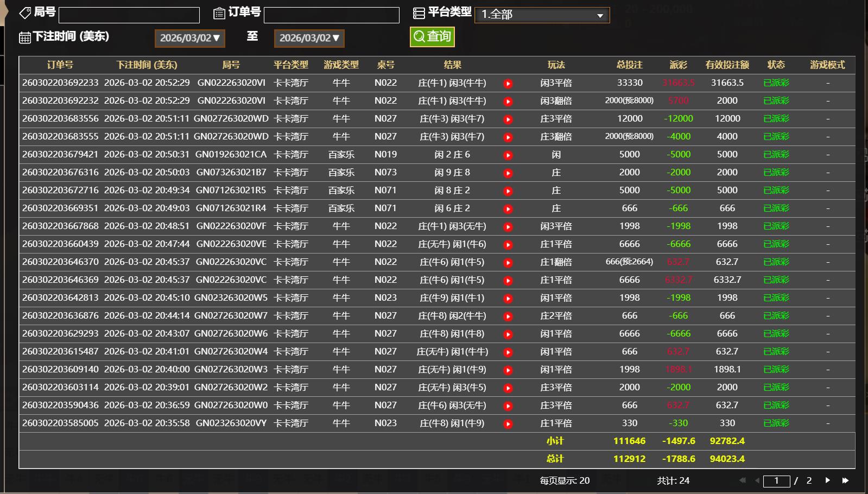
Task: Click the 局号 input field
Action: (x=129, y=15)
